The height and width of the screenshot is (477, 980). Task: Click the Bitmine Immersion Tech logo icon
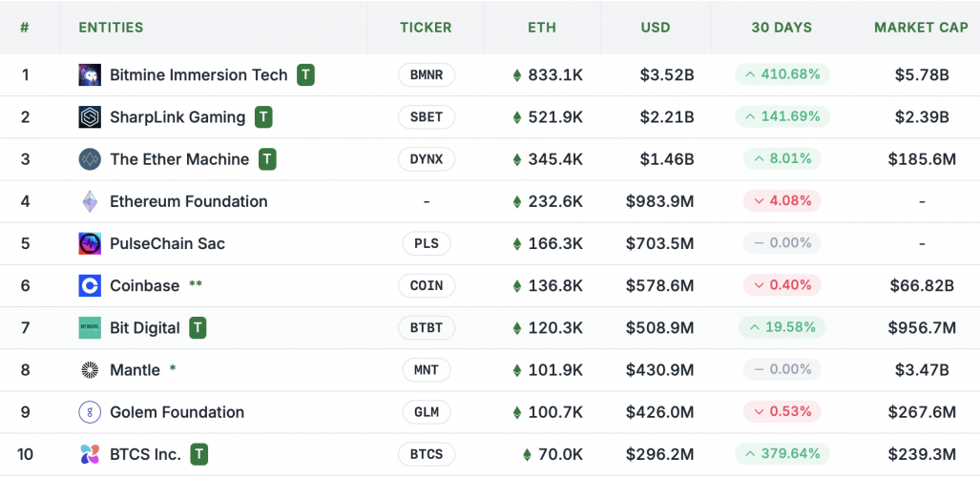click(x=90, y=74)
